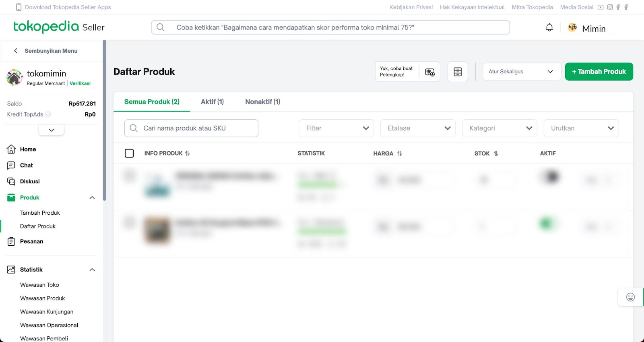The width and height of the screenshot is (644, 342).
Task: Click Download Tokopedia Seller Apps link
Action: coord(68,7)
